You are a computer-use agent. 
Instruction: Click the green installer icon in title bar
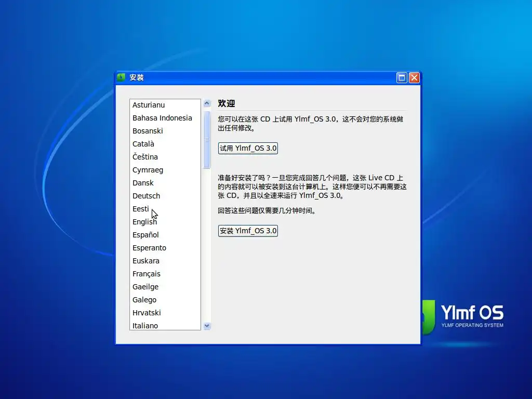tap(121, 77)
